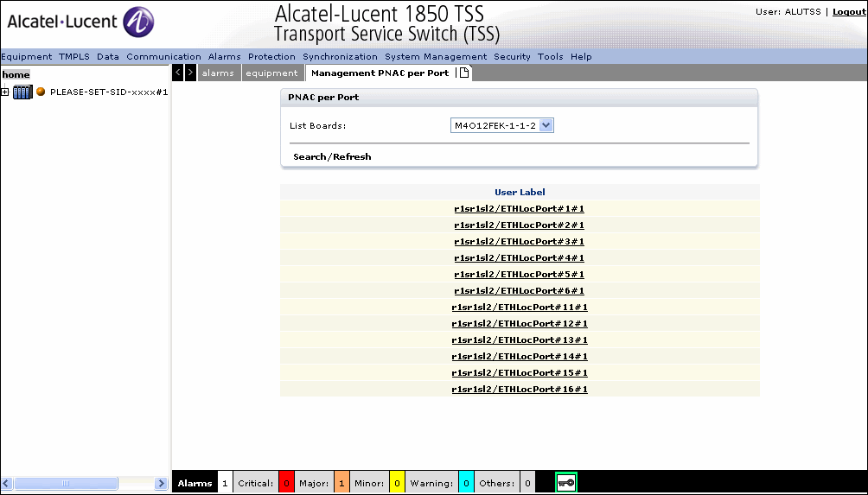This screenshot has width=868, height=495.
Task: Open the TMPLS menu
Action: [x=74, y=56]
